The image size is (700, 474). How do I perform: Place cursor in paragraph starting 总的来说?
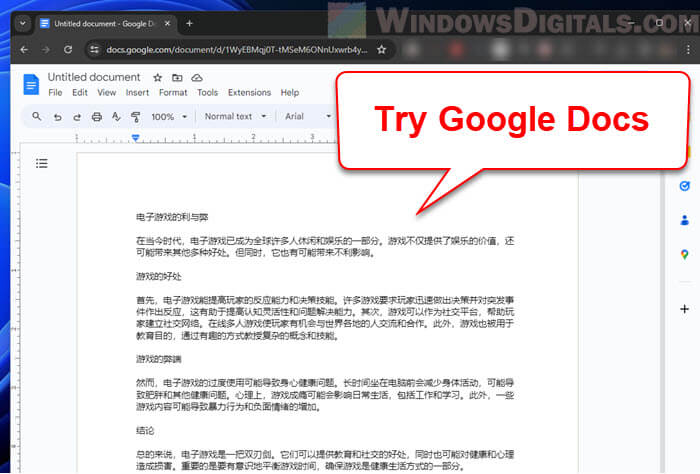pos(325,460)
